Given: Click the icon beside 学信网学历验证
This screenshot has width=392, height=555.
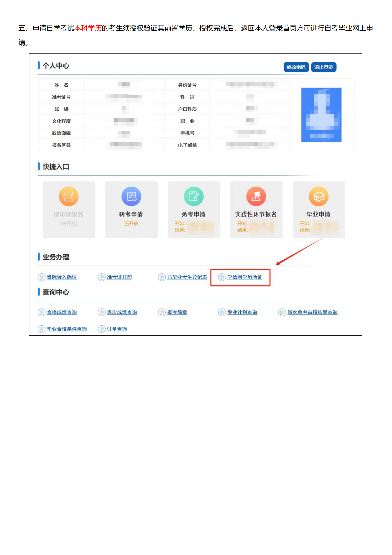Looking at the screenshot, I should [222, 277].
